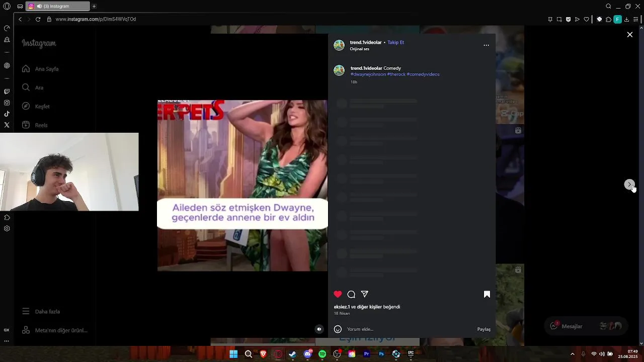This screenshot has width=644, height=362.
Task: Click the pin icon in toolbar
Action: (550, 19)
